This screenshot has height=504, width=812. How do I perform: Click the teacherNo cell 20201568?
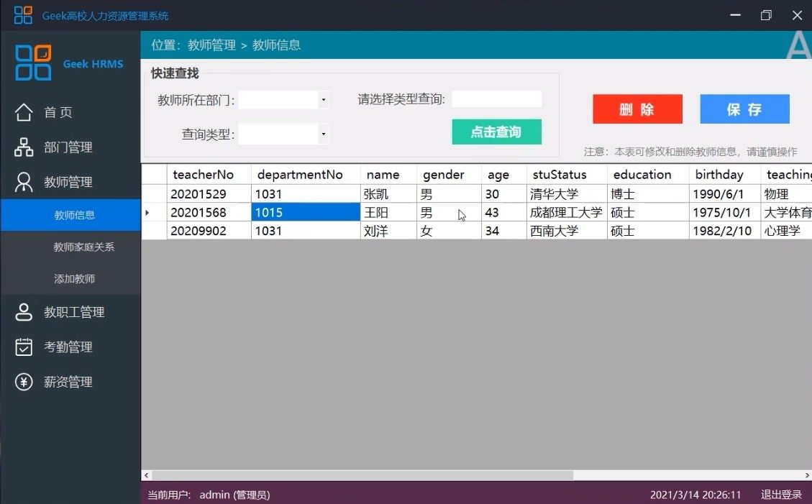209,213
